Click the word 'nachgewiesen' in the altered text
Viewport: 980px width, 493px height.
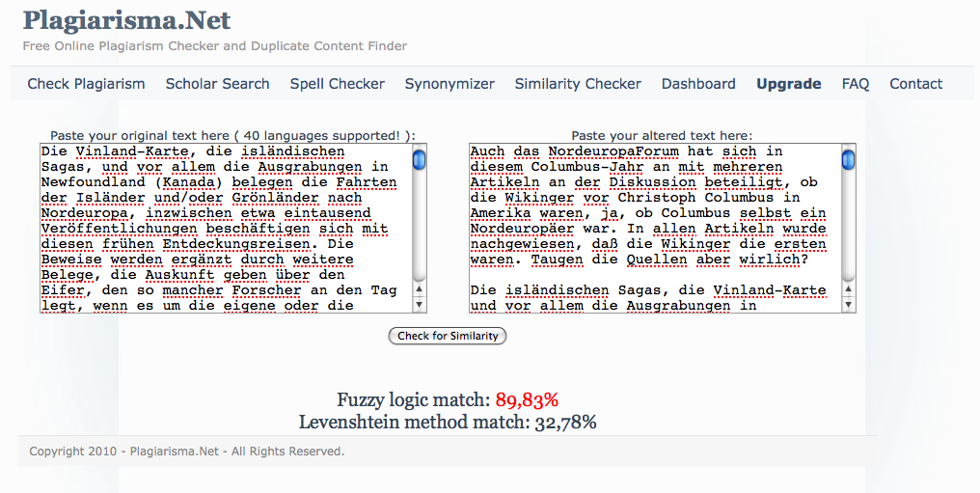[522, 244]
